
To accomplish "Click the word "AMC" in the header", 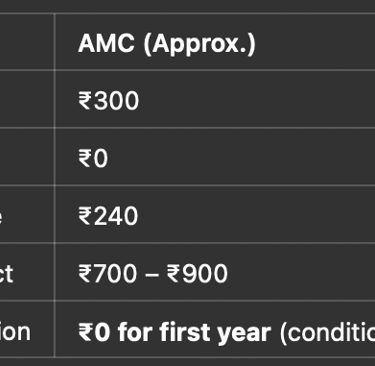I will tap(106, 43).
